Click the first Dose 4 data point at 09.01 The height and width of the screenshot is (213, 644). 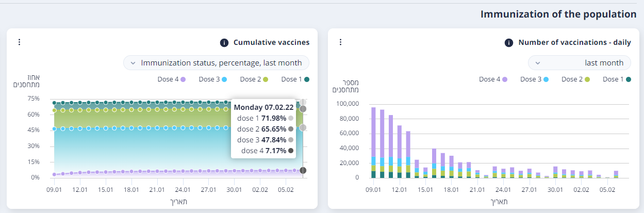[x=54, y=174]
